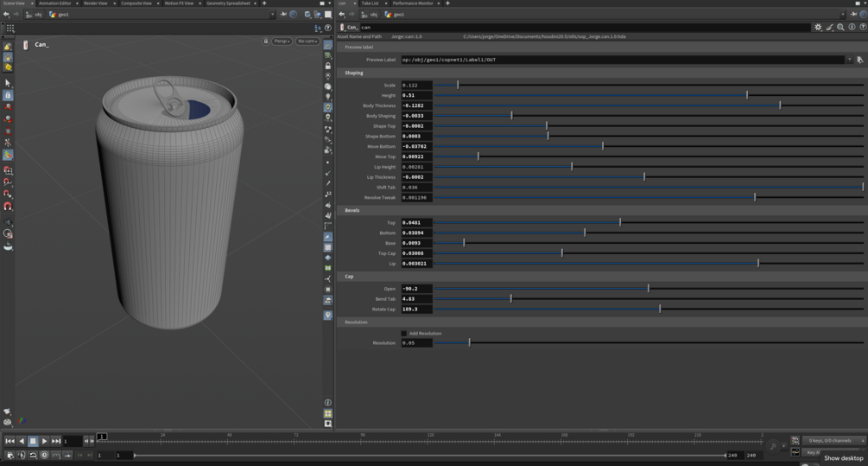Open the Persp viewport dropdown
Image resolution: width=868 pixels, height=466 pixels.
click(x=282, y=41)
